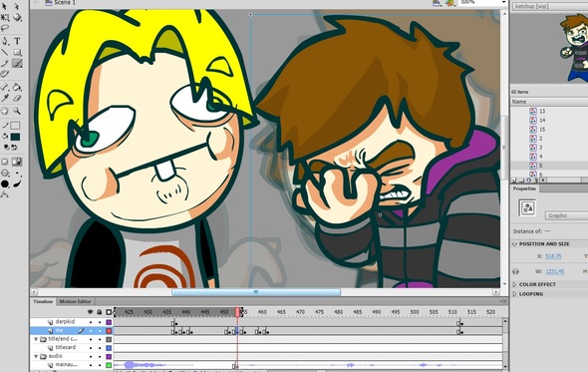Click the X position value 518.75

(553, 256)
